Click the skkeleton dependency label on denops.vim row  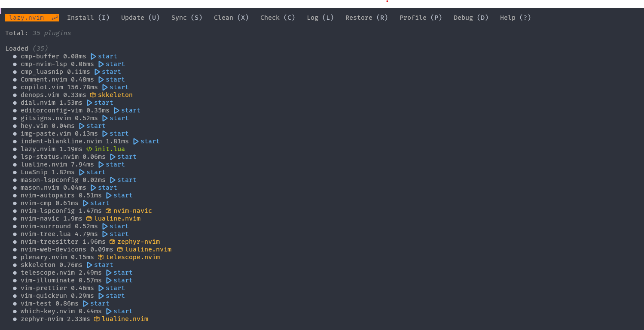pyautogui.click(x=115, y=95)
